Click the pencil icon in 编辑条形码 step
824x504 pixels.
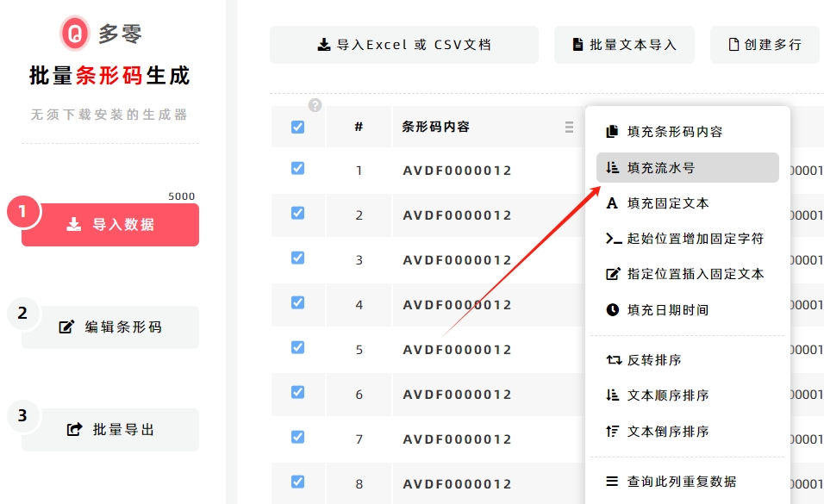(x=66, y=327)
